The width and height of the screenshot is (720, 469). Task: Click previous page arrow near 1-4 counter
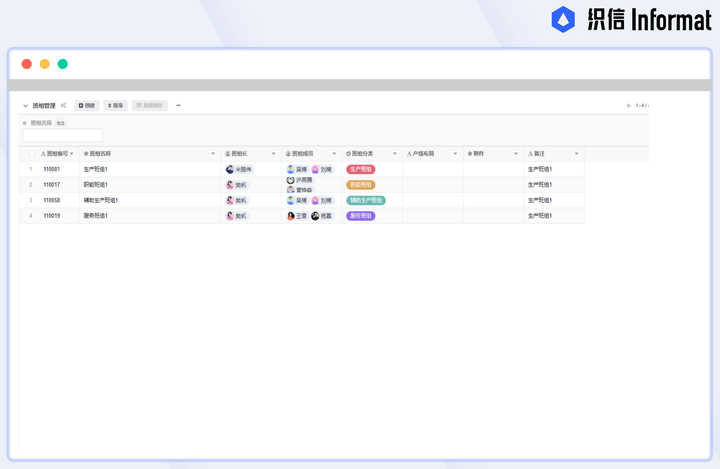pos(629,106)
